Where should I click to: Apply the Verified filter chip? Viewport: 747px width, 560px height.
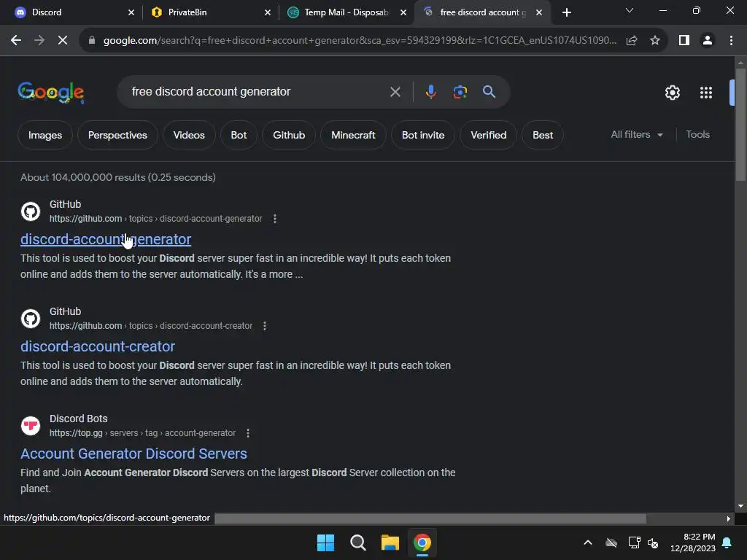pyautogui.click(x=488, y=135)
